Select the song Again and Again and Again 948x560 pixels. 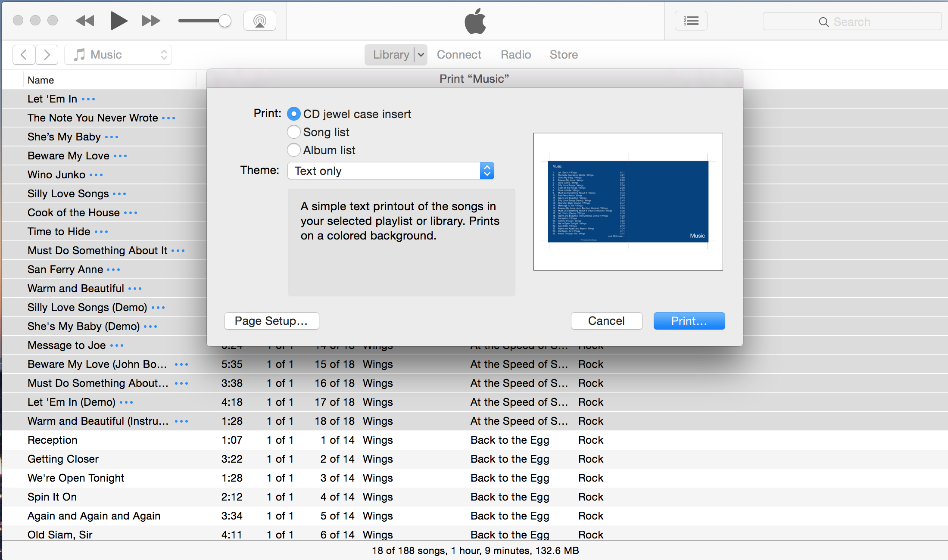tap(94, 516)
